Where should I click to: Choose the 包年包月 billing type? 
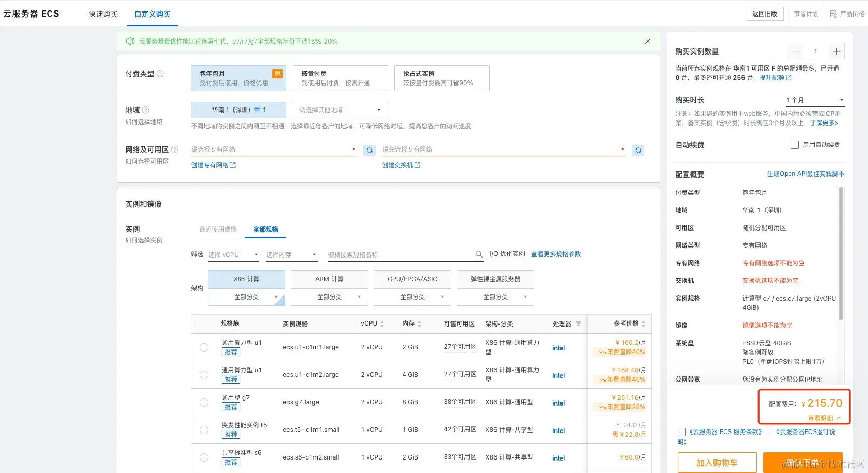pos(239,78)
